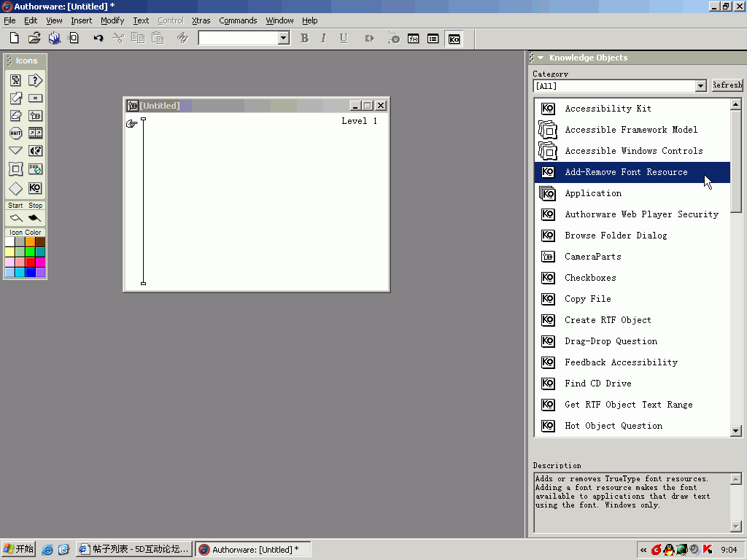Switch to the 5D forum taskbar window
This screenshot has height=560, width=747.
[x=135, y=550]
